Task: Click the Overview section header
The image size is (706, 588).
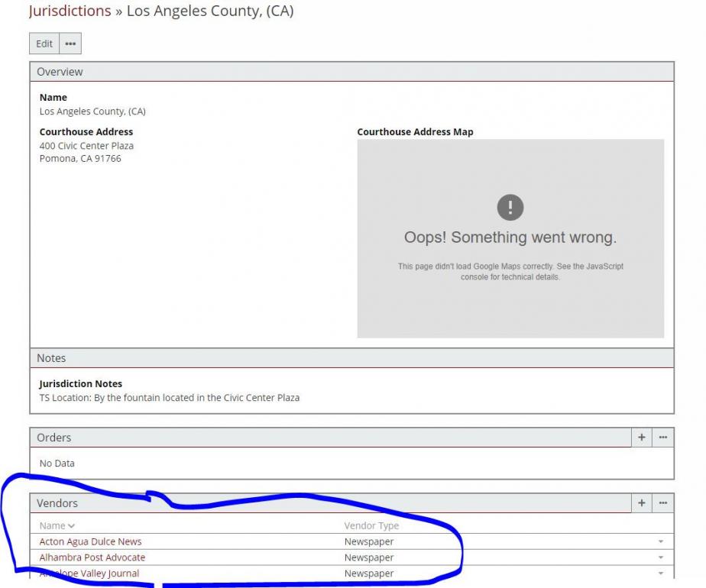Action: coord(60,72)
